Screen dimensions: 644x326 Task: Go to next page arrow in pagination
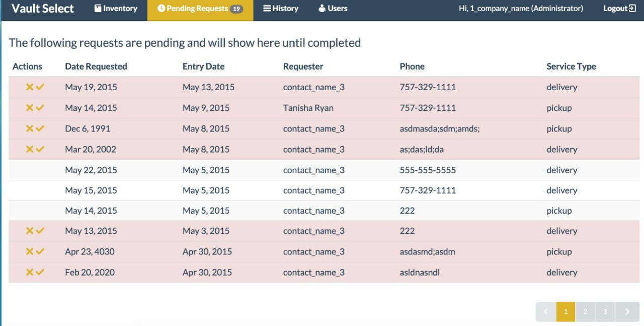pyautogui.click(x=627, y=312)
